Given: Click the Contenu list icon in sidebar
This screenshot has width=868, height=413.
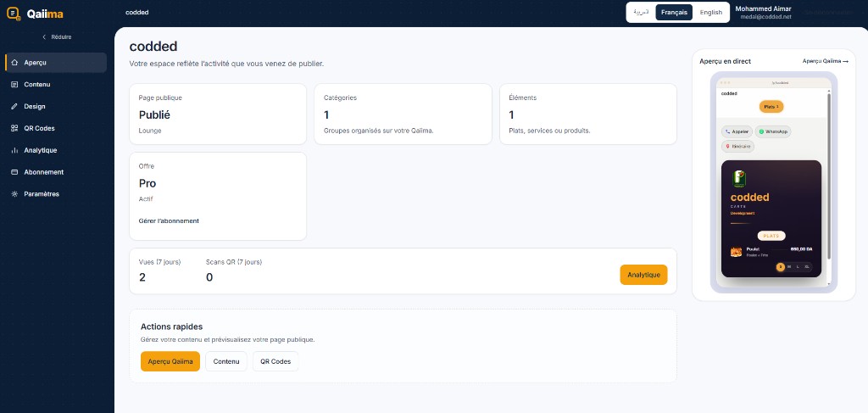Looking at the screenshot, I should point(15,85).
